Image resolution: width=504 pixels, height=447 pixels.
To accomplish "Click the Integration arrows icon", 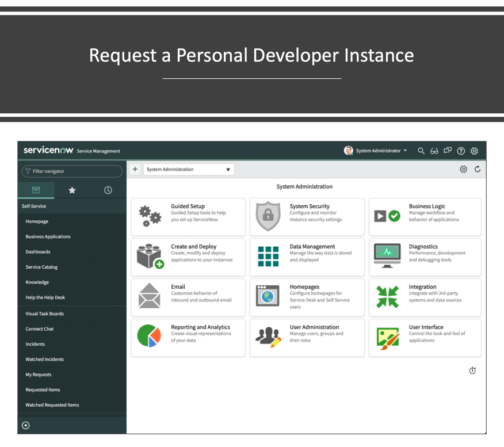I will pyautogui.click(x=387, y=297).
